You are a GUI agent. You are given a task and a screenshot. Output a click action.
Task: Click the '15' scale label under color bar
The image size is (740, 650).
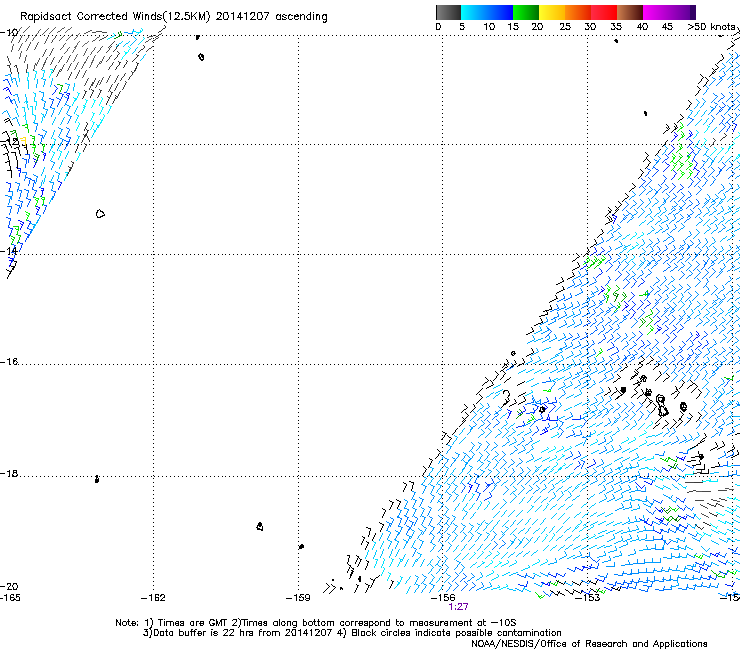[513, 27]
